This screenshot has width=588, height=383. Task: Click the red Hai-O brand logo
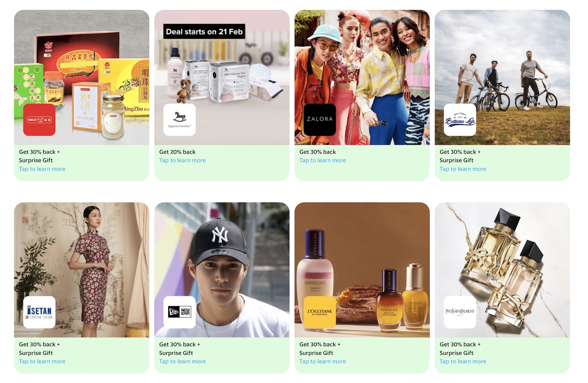[x=39, y=120]
